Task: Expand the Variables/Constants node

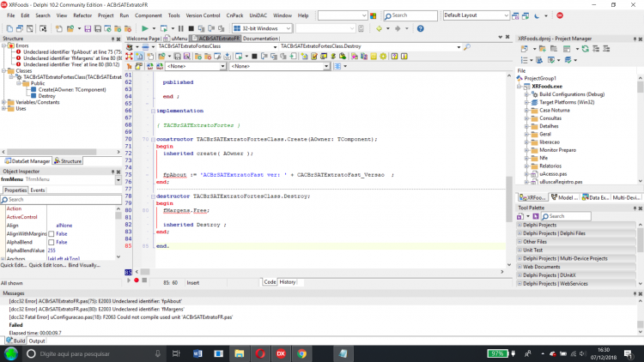Action: pyautogui.click(x=3, y=102)
